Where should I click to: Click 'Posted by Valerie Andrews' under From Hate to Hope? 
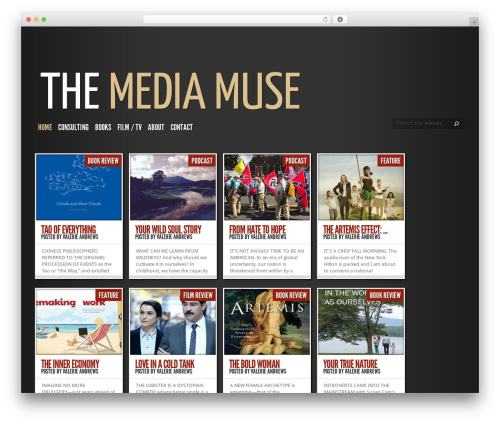tap(258, 237)
